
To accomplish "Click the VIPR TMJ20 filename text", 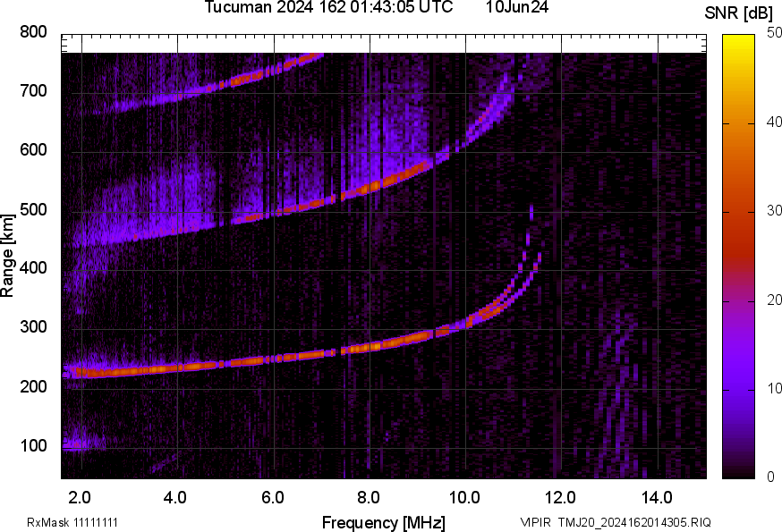I will (x=616, y=522).
